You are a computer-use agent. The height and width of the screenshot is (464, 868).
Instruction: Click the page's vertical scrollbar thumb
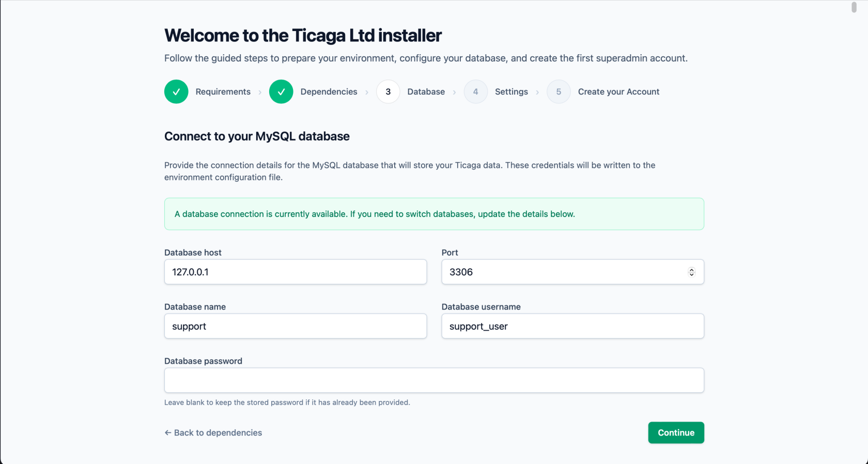coord(854,7)
